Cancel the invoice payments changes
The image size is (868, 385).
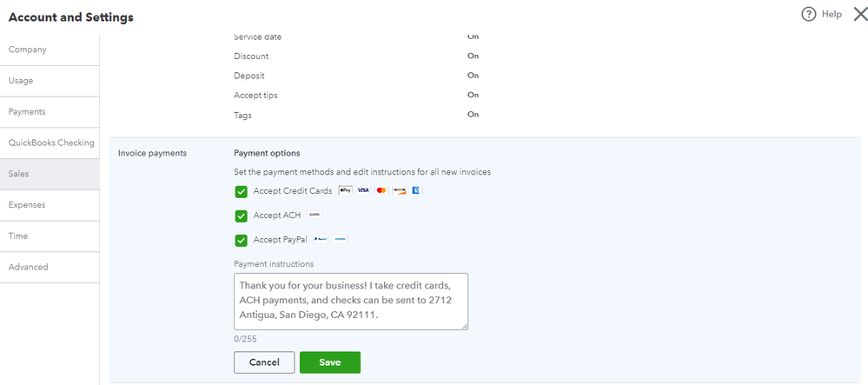click(264, 362)
